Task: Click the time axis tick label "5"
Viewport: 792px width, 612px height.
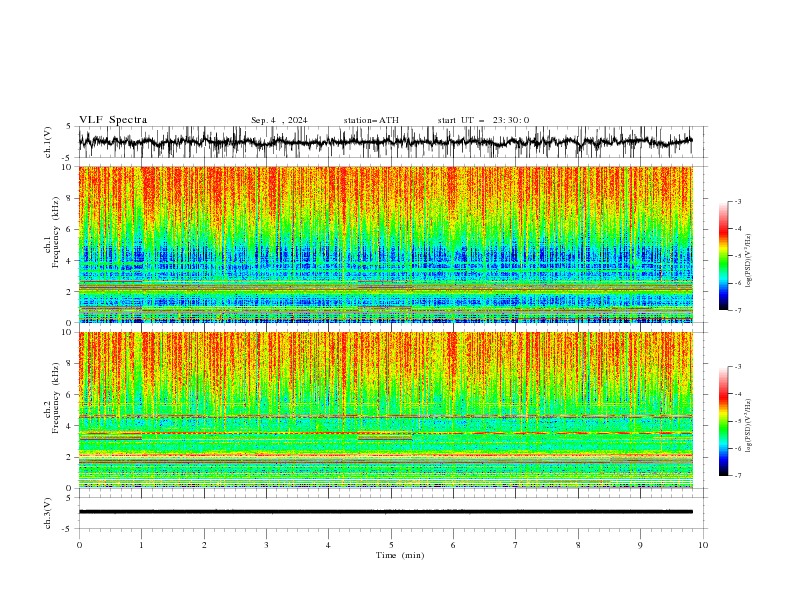Action: [x=391, y=545]
